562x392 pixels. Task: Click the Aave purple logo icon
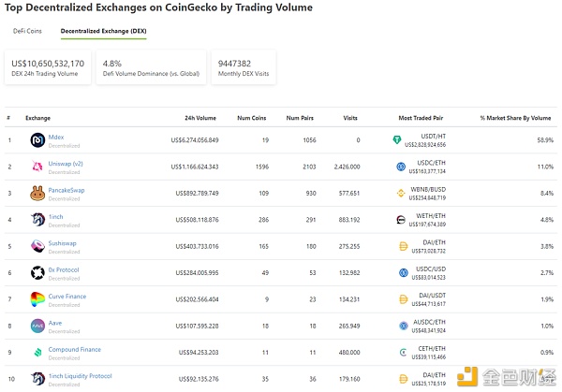tap(37, 327)
